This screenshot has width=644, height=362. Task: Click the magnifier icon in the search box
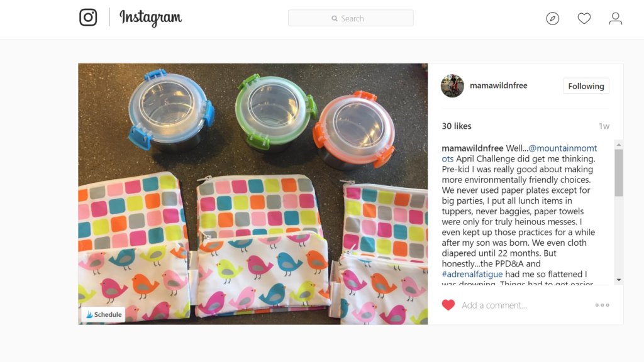tap(335, 18)
